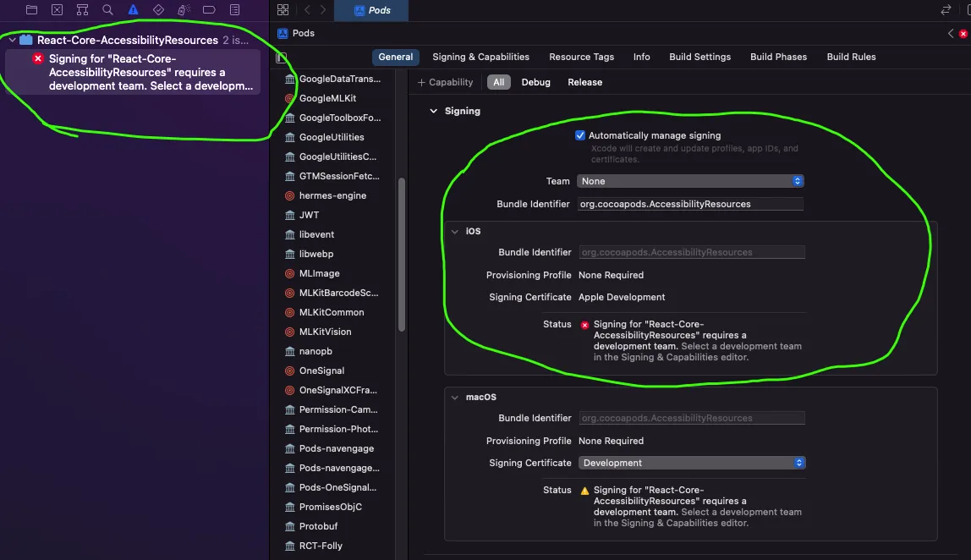Open the Test navigator diamond icon
The height and width of the screenshot is (560, 971).
pyautogui.click(x=158, y=10)
